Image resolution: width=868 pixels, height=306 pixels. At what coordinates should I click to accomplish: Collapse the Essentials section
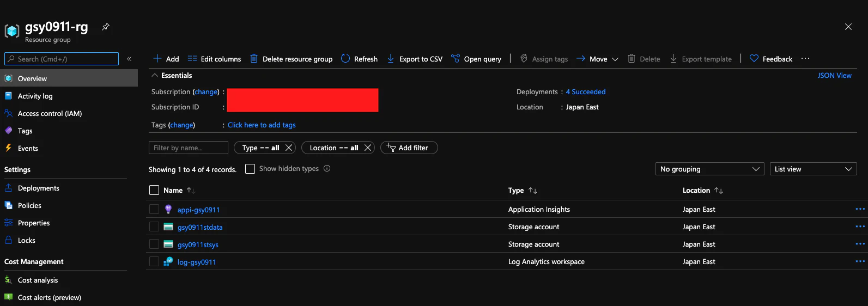(155, 75)
